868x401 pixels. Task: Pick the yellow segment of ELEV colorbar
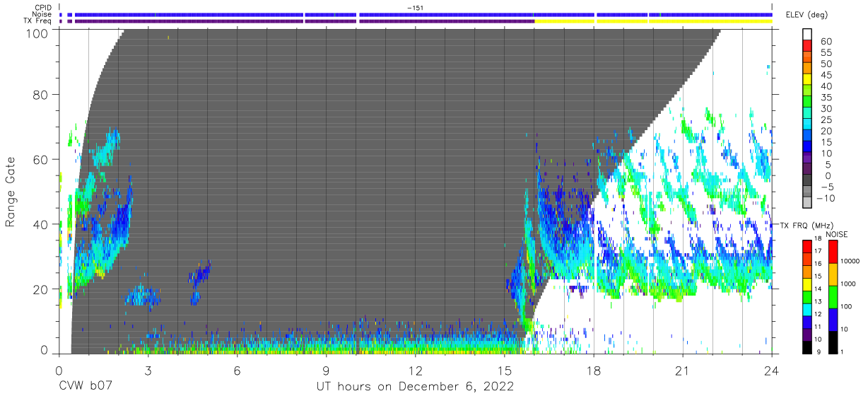pyautogui.click(x=809, y=79)
